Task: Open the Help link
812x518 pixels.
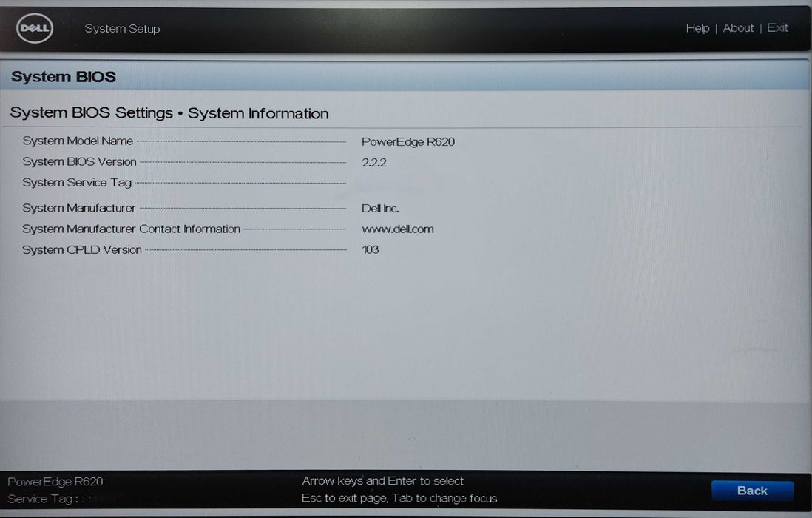Action: point(697,28)
